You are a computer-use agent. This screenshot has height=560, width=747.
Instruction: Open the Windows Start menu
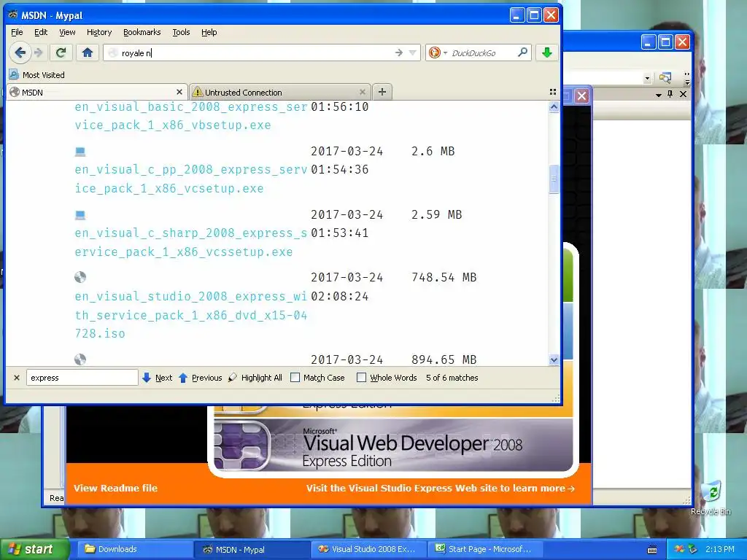(x=34, y=550)
